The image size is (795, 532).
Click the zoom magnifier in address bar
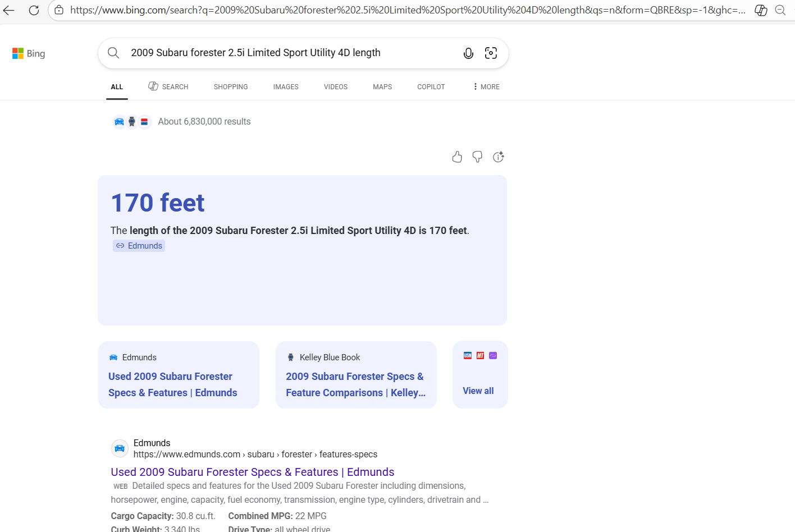780,10
